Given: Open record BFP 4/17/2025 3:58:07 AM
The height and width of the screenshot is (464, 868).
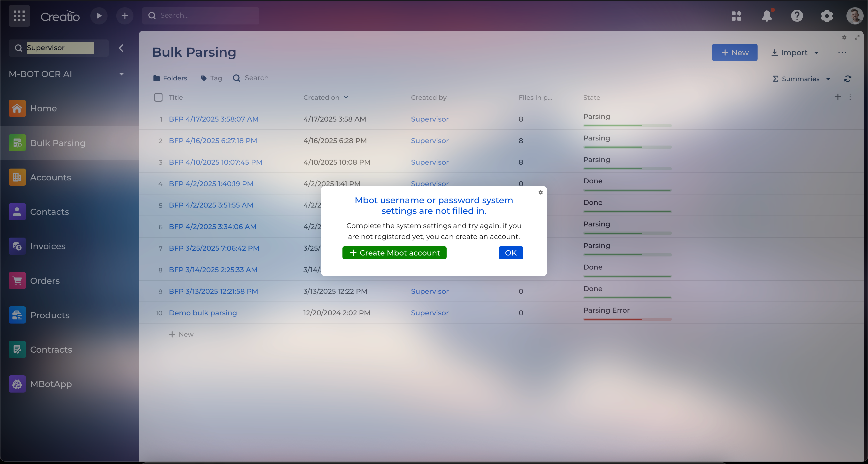Looking at the screenshot, I should pos(214,119).
